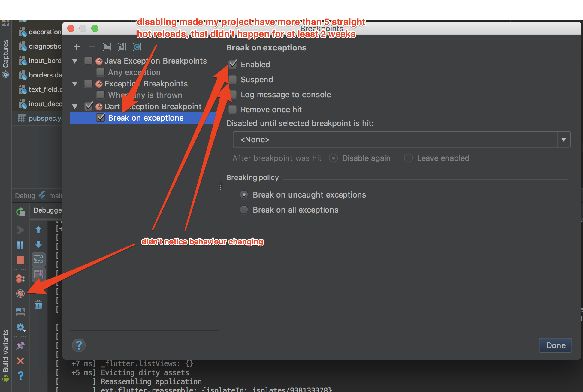Click the Done button

tap(555, 345)
